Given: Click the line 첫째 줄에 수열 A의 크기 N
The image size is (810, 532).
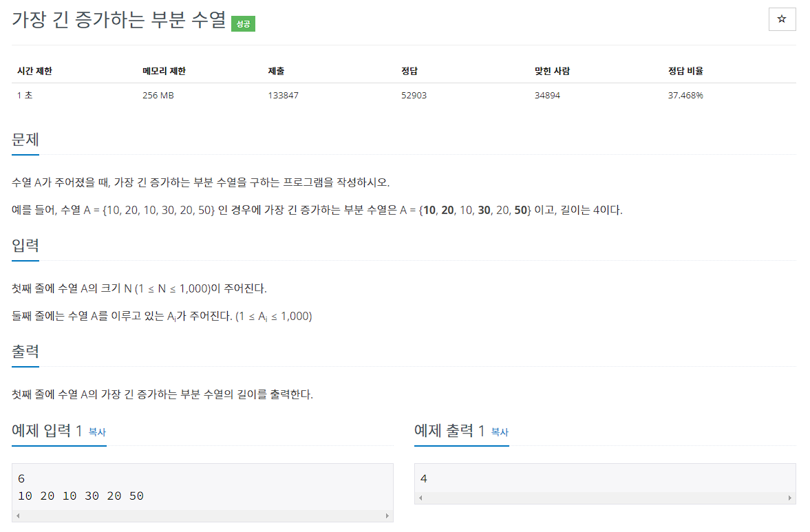Looking at the screenshot, I should click(139, 289).
